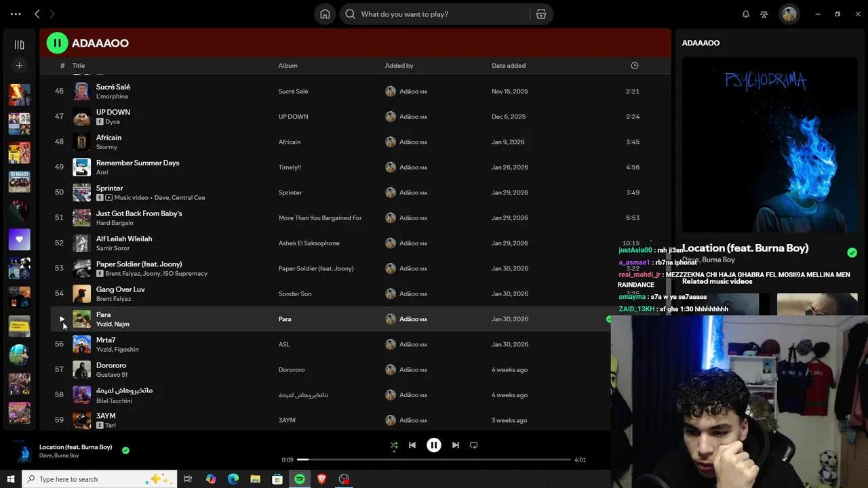Select the track 3AYM
The image size is (868, 488).
tap(106, 415)
